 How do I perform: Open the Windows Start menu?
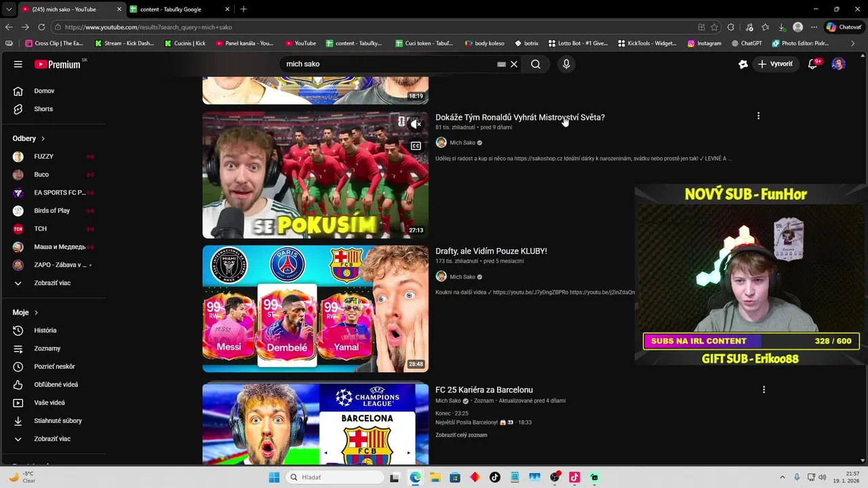[x=274, y=477]
